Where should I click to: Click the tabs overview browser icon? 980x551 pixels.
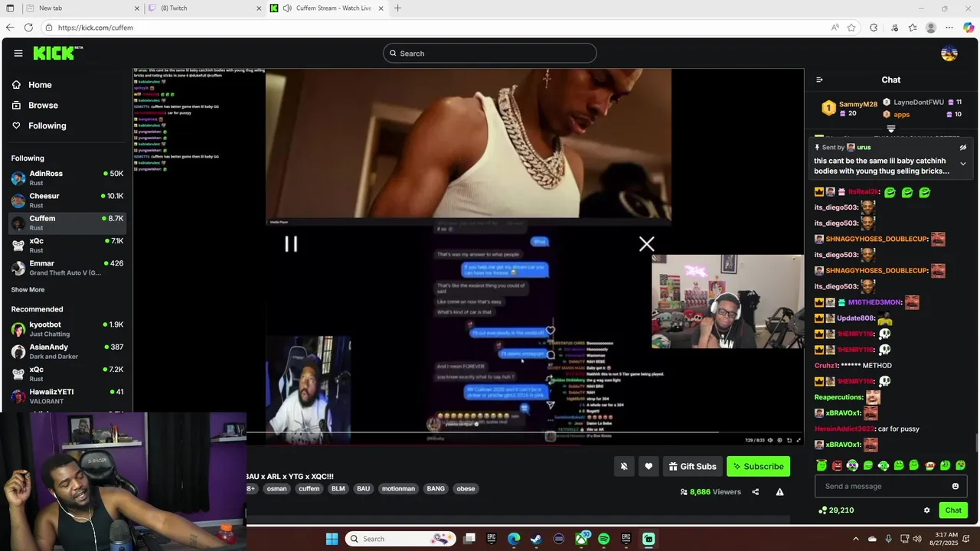(x=10, y=8)
